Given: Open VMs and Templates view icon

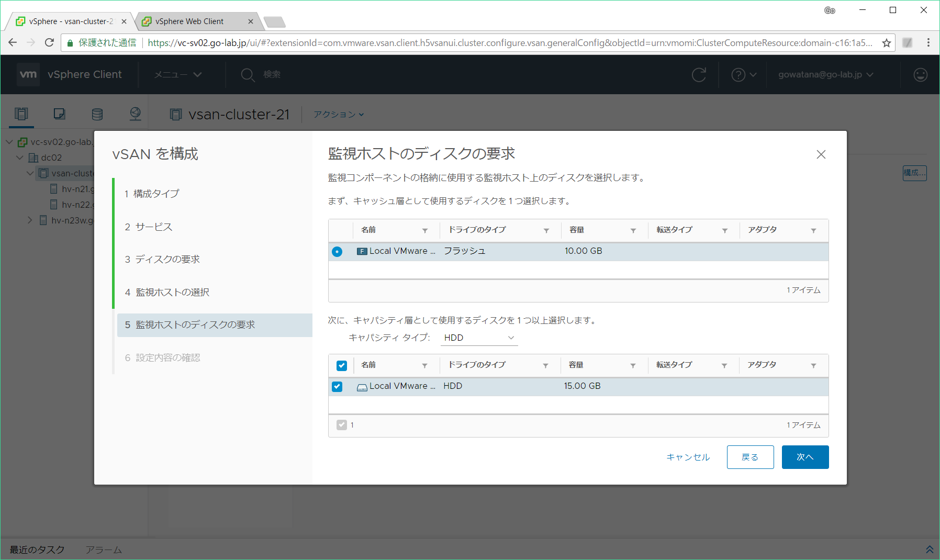Looking at the screenshot, I should (x=59, y=114).
